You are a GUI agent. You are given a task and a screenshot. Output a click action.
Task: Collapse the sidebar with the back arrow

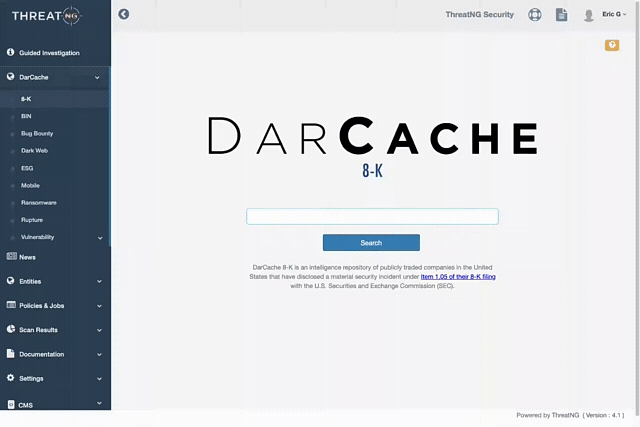(x=124, y=14)
